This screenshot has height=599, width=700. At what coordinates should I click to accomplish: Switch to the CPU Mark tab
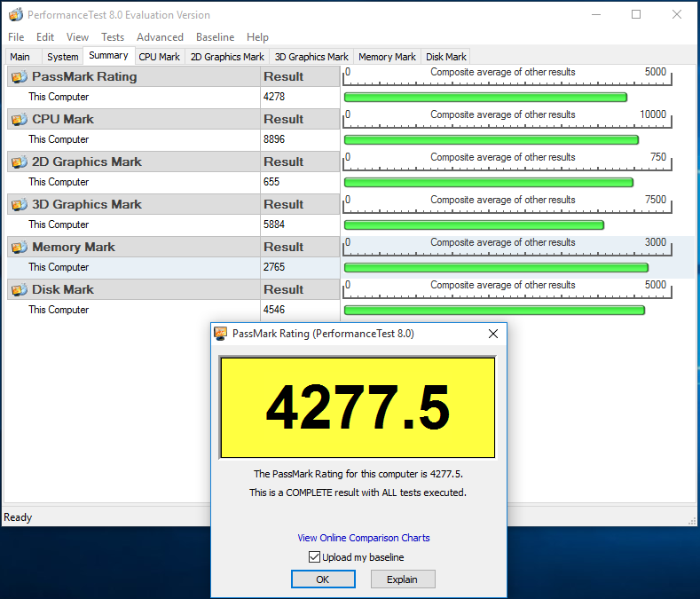(x=160, y=57)
